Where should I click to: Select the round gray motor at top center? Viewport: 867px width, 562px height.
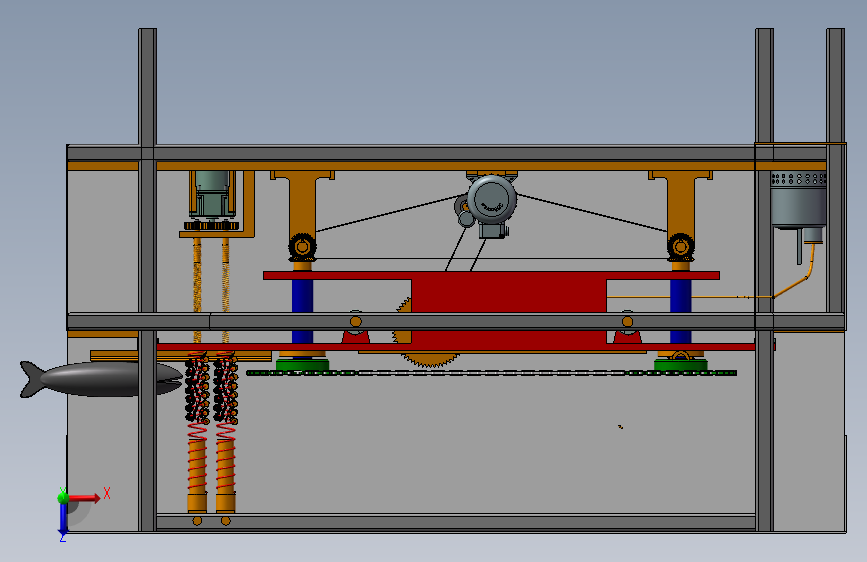click(x=492, y=199)
